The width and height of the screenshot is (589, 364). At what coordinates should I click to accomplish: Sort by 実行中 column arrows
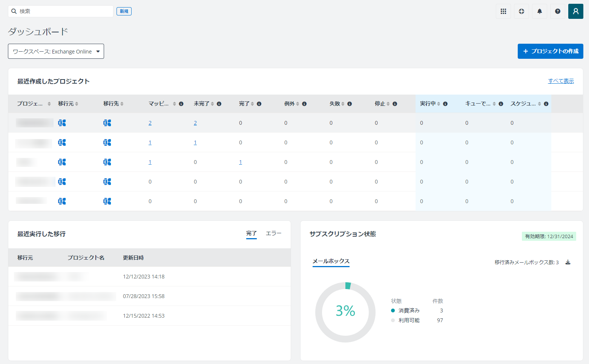tap(439, 104)
